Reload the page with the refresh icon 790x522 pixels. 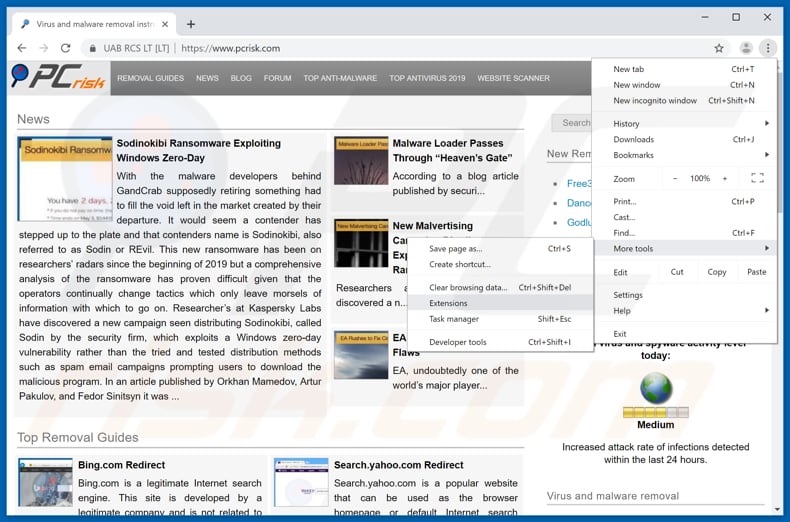[x=65, y=48]
